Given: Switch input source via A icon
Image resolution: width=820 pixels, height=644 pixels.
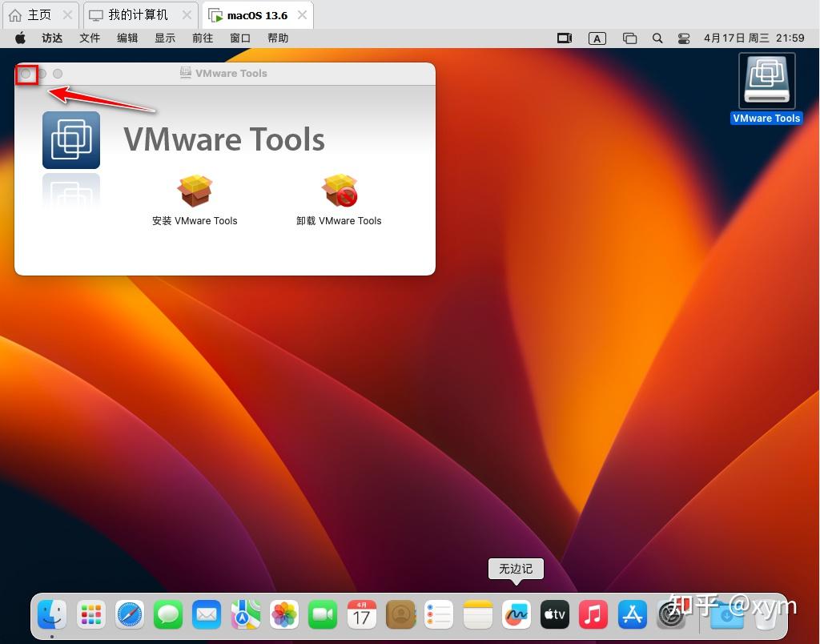Looking at the screenshot, I should pos(597,38).
